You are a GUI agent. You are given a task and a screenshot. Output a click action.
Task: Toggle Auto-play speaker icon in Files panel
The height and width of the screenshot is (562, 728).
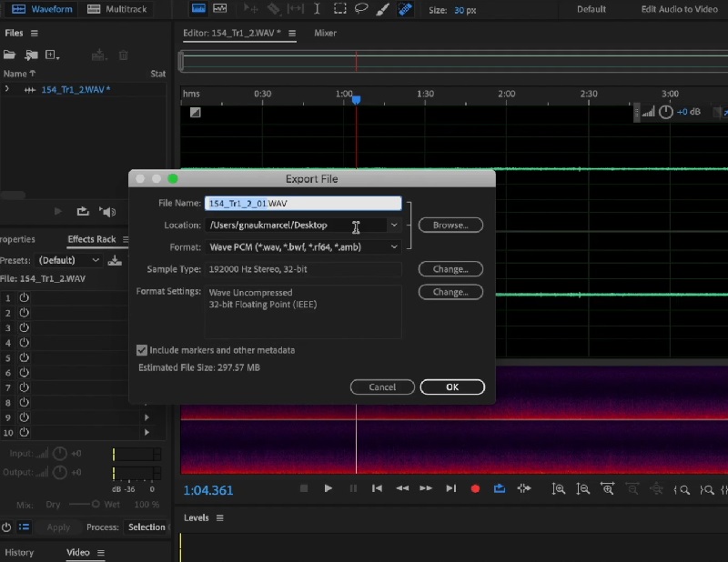click(107, 212)
